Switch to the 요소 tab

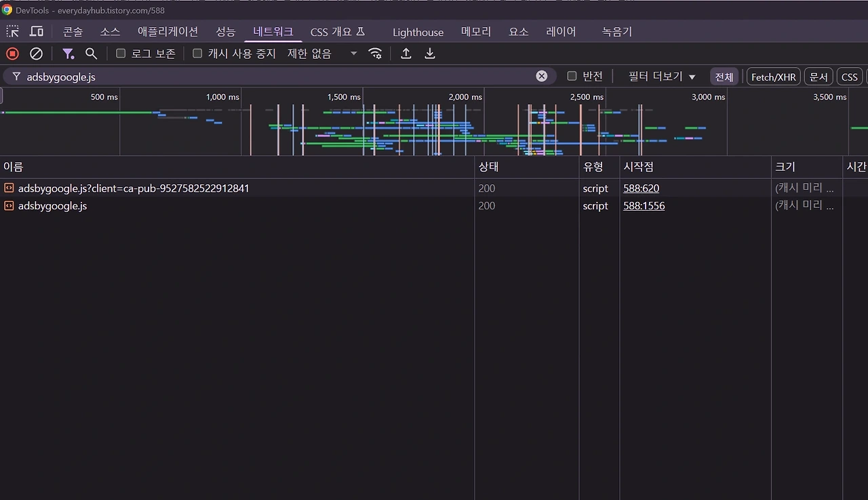[x=519, y=32]
